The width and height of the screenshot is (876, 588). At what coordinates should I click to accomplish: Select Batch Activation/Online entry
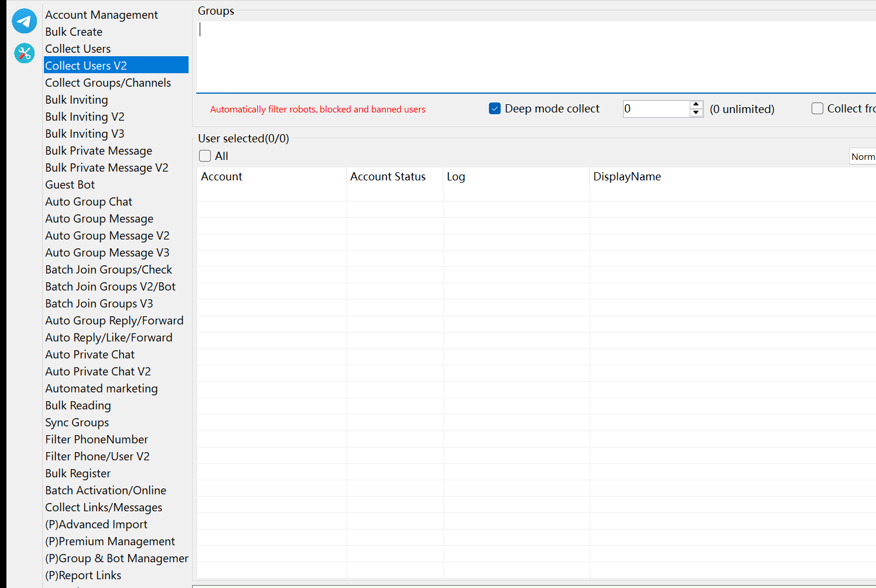(106, 490)
